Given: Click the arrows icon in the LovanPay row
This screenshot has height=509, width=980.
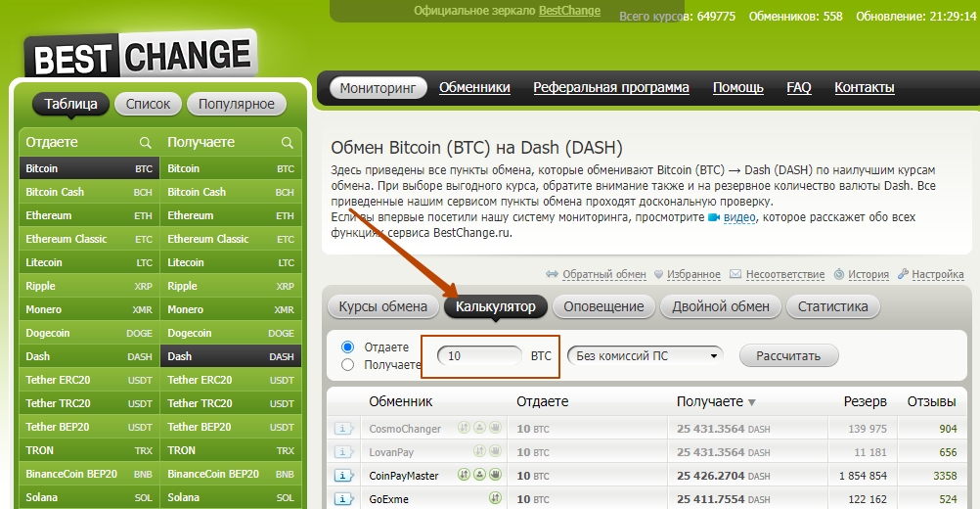Looking at the screenshot, I should 479,451.
